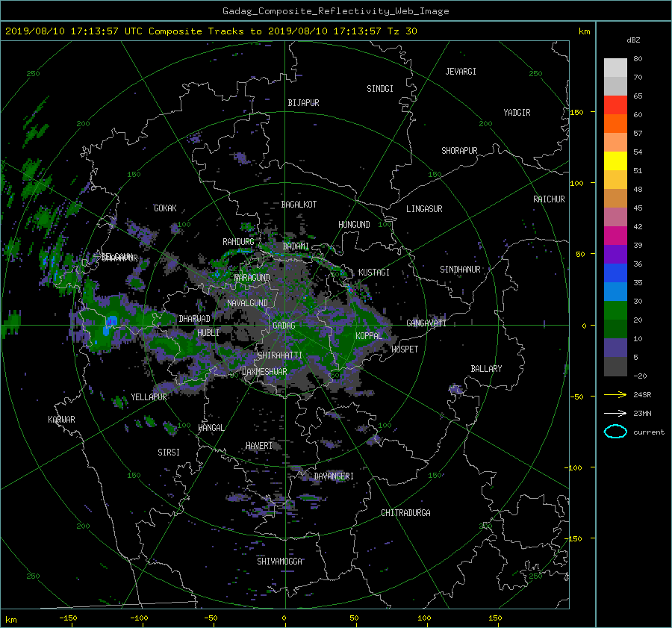This screenshot has width=672, height=628.
Task: Click the RAICHUR city label
Action: [x=549, y=199]
